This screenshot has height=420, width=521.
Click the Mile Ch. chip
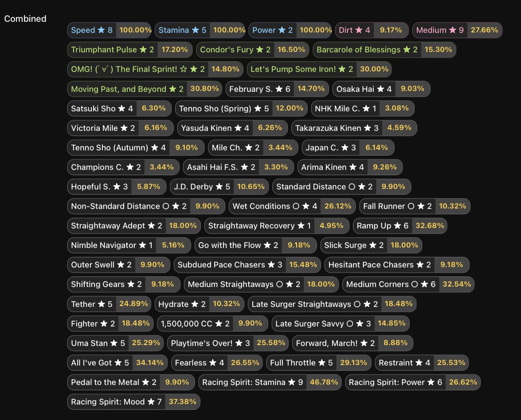[253, 148]
